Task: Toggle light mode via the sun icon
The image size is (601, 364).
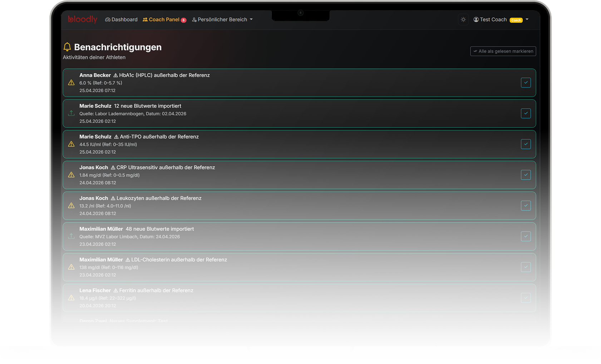Action: click(x=463, y=19)
